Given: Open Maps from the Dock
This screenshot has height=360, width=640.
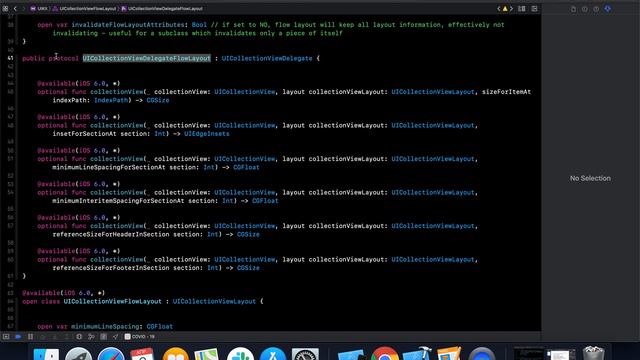Looking at the screenshot, I should pos(207,354).
